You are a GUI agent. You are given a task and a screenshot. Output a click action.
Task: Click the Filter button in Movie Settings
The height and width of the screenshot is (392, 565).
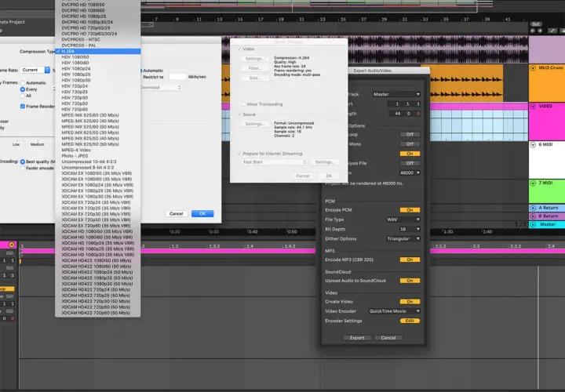click(255, 68)
